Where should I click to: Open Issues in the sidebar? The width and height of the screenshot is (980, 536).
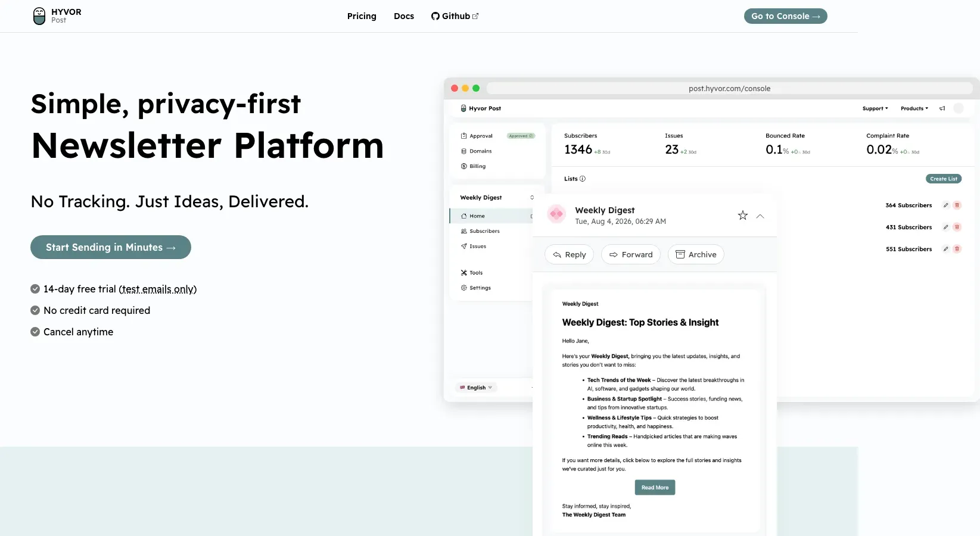(x=474, y=246)
